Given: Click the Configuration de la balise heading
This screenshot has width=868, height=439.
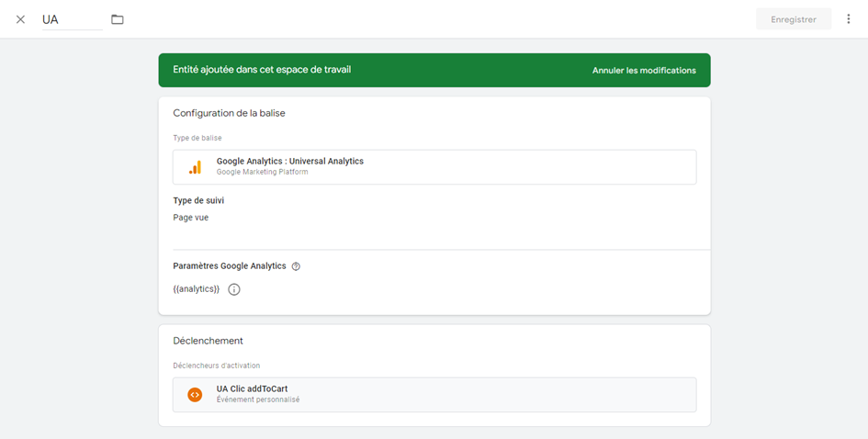Looking at the screenshot, I should pyautogui.click(x=234, y=113).
